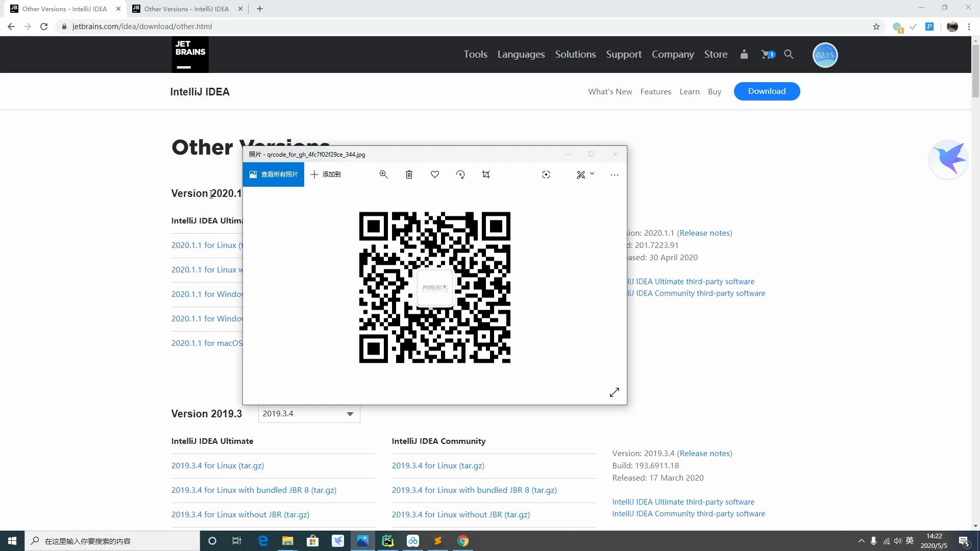Add photo to favorites with heart icon
Image resolution: width=980 pixels, height=551 pixels.
tap(435, 174)
